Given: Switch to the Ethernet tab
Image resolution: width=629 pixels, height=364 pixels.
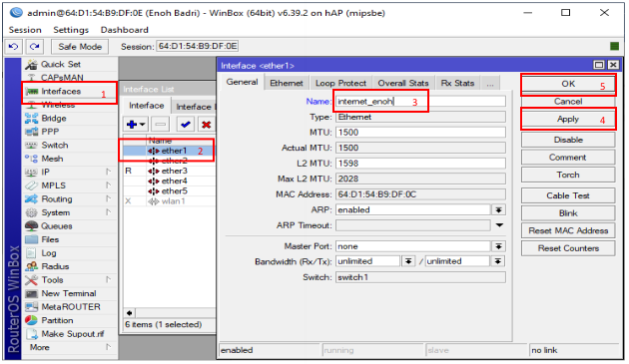Looking at the screenshot, I should 287,83.
